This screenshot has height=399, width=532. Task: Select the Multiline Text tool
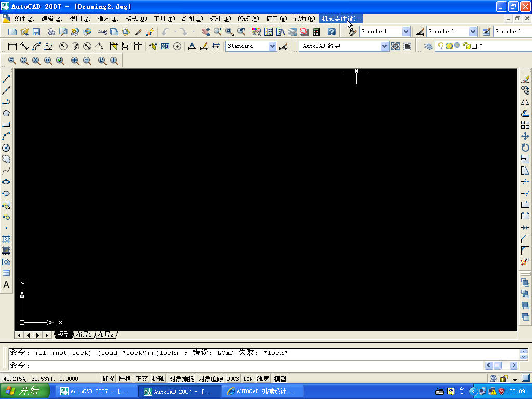click(6, 285)
